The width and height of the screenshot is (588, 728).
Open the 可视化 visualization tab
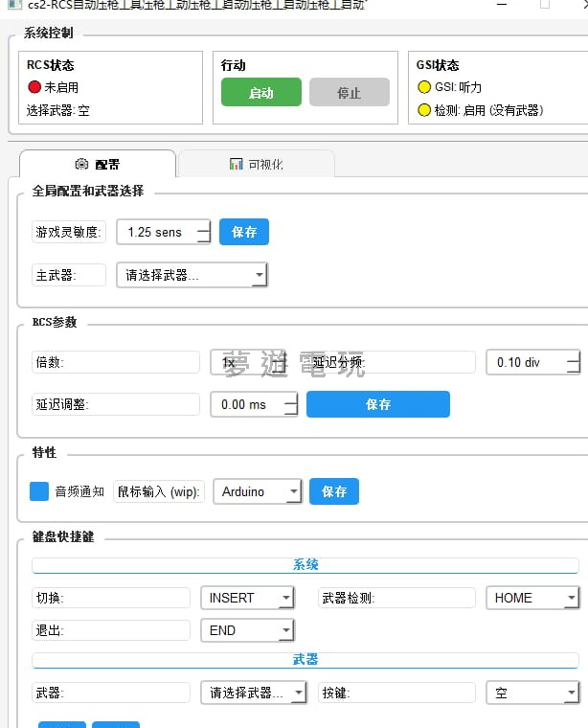(256, 164)
